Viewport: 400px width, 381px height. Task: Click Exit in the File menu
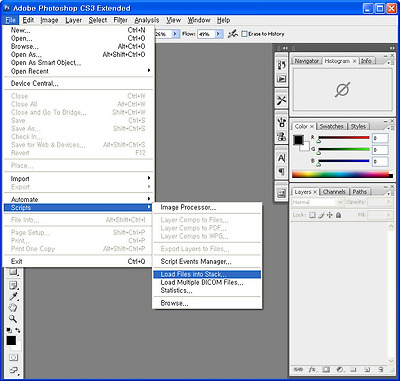tap(78, 261)
